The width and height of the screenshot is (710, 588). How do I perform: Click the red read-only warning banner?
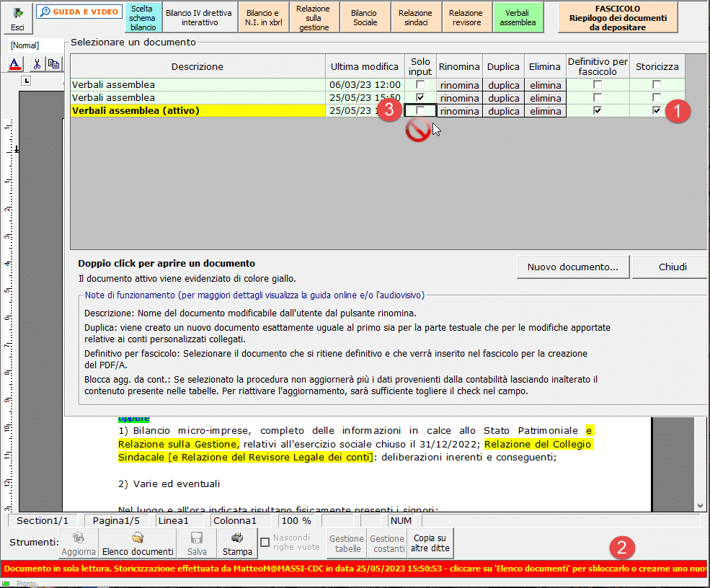[x=354, y=569]
